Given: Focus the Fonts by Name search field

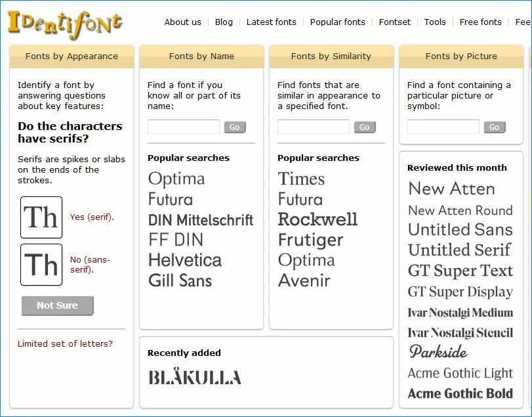Looking at the screenshot, I should click(x=184, y=127).
